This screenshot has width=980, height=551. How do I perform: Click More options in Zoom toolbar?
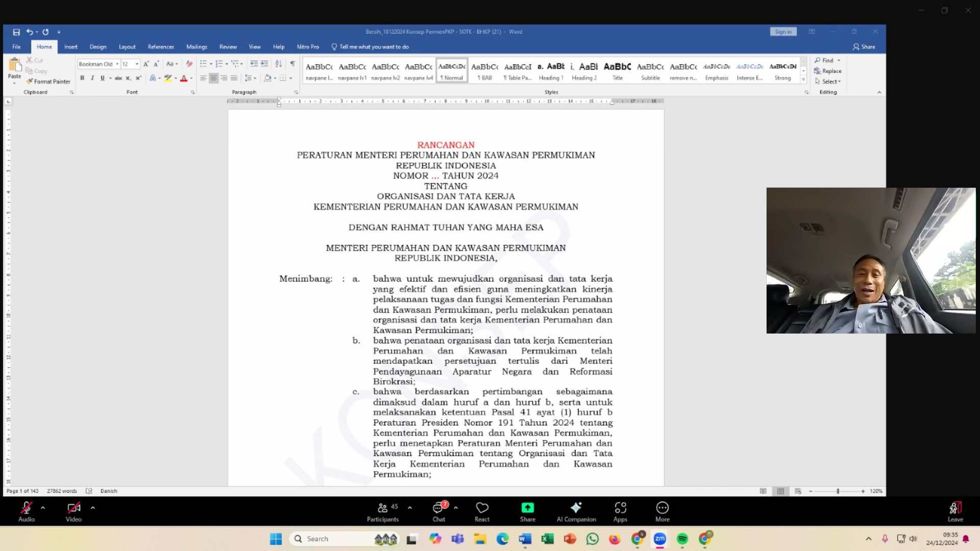tap(663, 512)
